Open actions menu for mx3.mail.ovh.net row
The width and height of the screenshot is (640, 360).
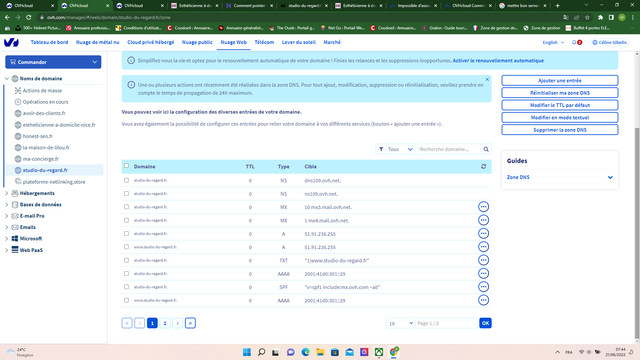(x=483, y=207)
